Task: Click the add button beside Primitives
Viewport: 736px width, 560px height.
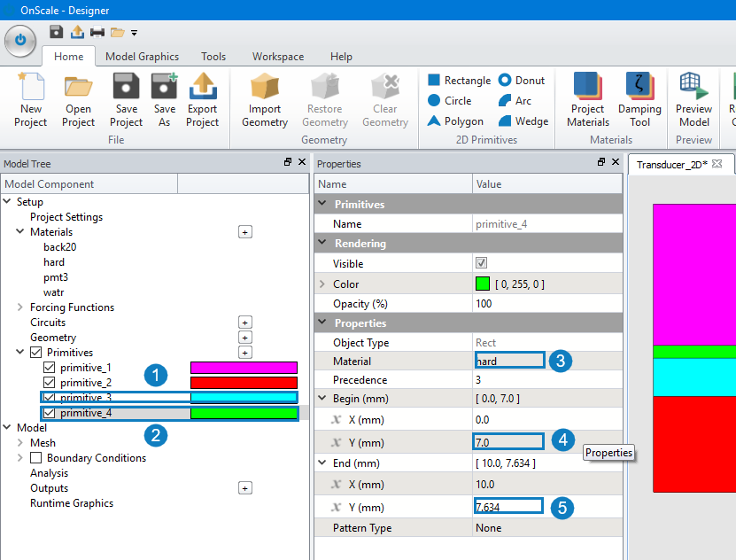Action: (x=245, y=353)
